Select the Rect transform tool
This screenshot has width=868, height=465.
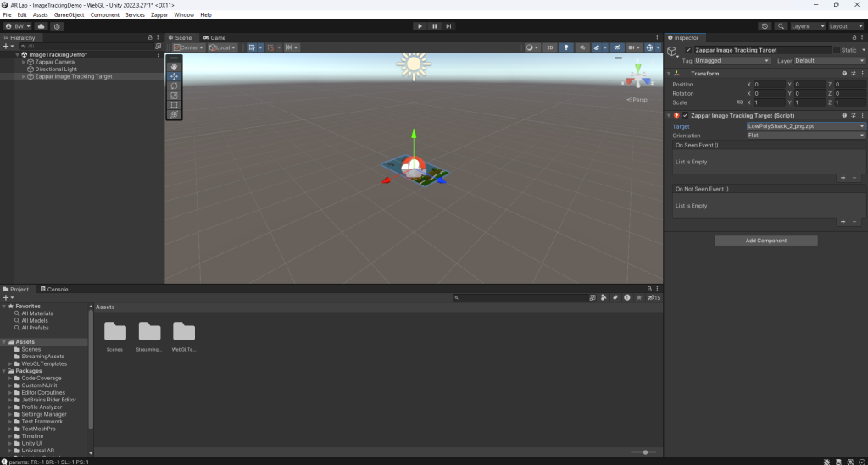coord(174,105)
